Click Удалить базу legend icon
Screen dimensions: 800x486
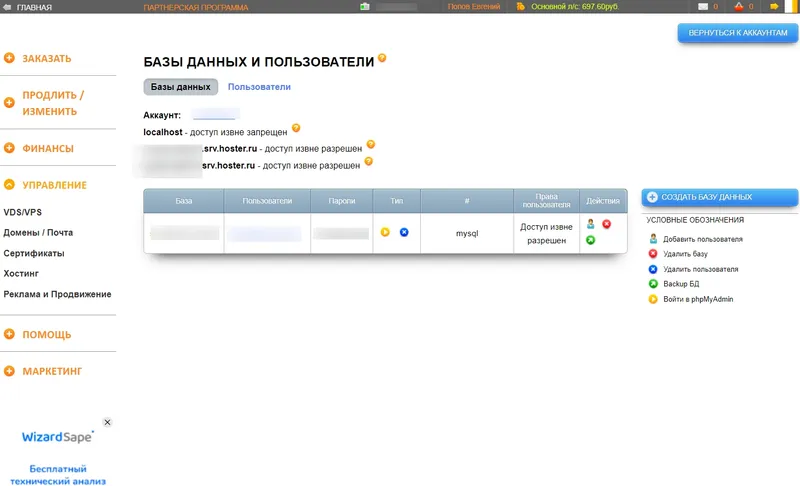[653, 253]
